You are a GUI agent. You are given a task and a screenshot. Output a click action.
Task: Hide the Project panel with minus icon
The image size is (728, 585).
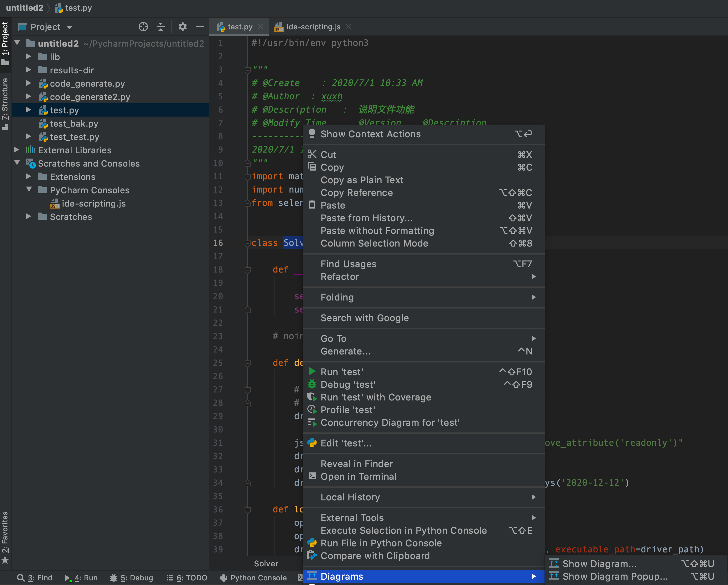coord(200,27)
